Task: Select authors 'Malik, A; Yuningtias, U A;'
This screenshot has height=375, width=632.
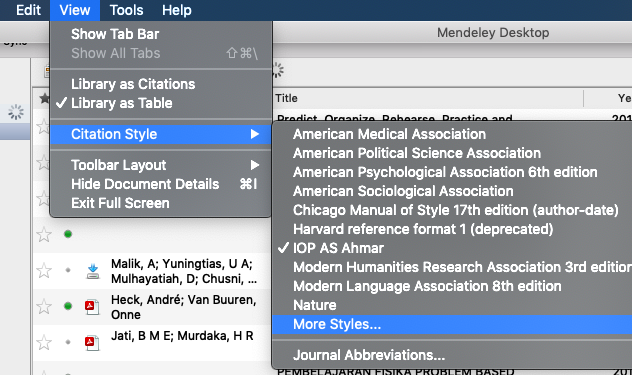Action: [x=182, y=264]
